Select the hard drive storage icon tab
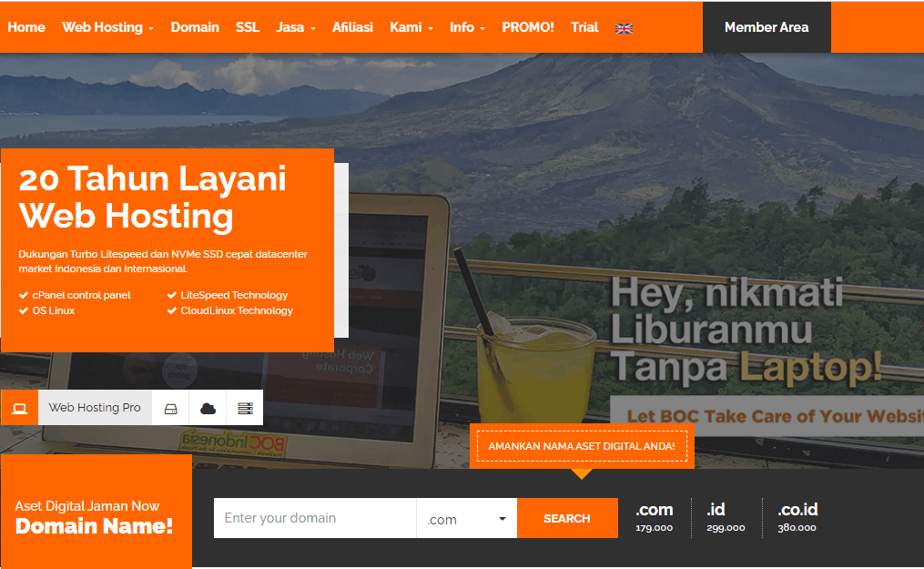Image resolution: width=924 pixels, height=569 pixels. coord(170,408)
